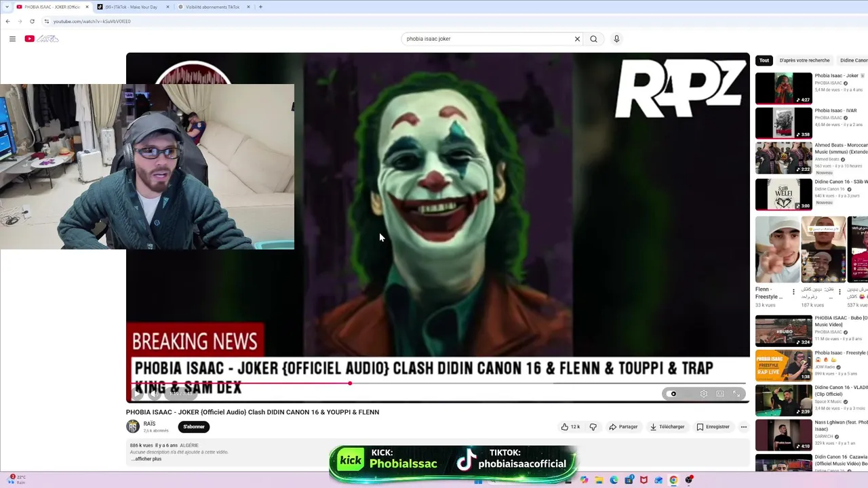
Task: Like the video
Action: (x=570, y=427)
